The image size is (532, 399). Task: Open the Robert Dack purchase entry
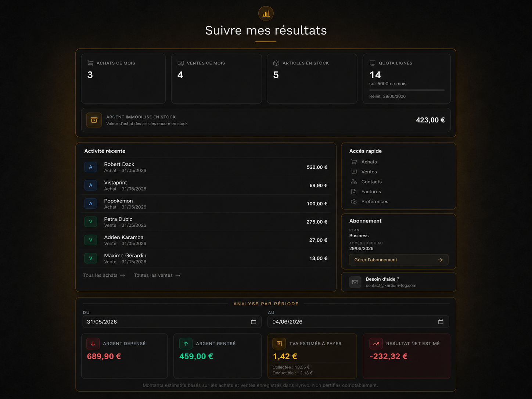point(206,167)
